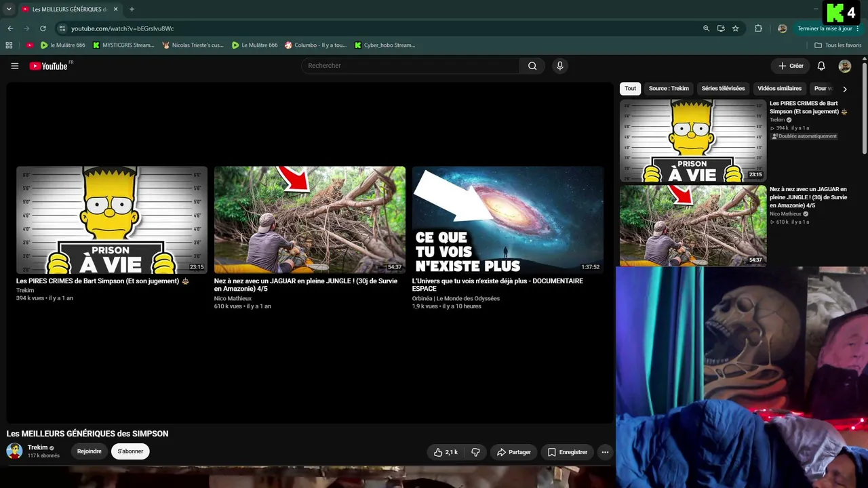The height and width of the screenshot is (488, 868).
Task: Open the JAGUAR jungle endscreen thumbnail
Action: click(x=310, y=220)
